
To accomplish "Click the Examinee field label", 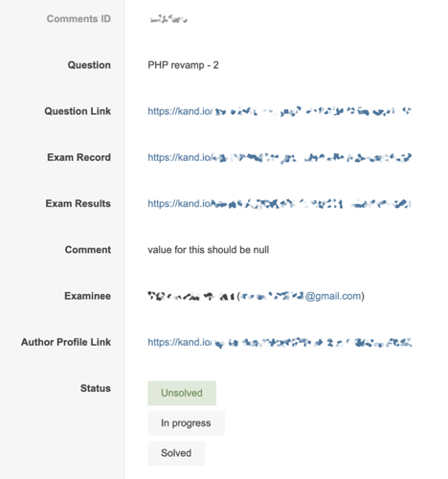I will 88,296.
